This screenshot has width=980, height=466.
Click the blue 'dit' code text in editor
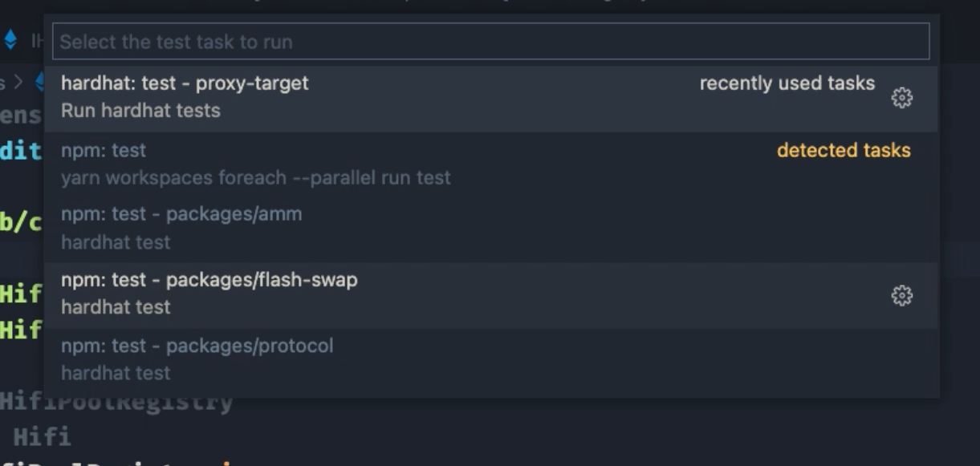tap(20, 150)
